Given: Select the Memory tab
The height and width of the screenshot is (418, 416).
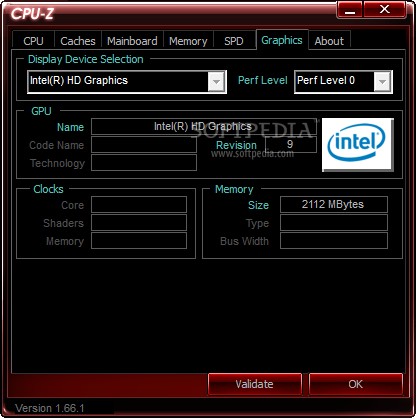Looking at the screenshot, I should pos(188,41).
